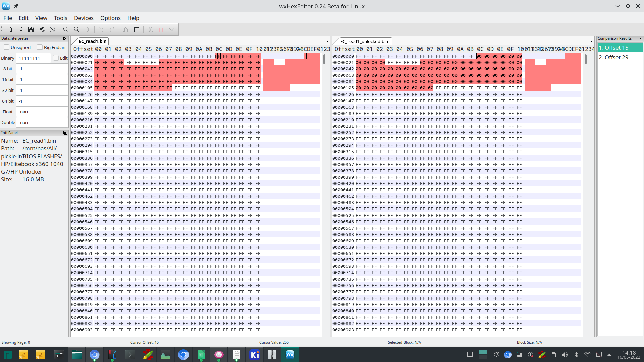Enable the Unsigned checkbox
Screen dimensions: 644x362
tap(7, 47)
